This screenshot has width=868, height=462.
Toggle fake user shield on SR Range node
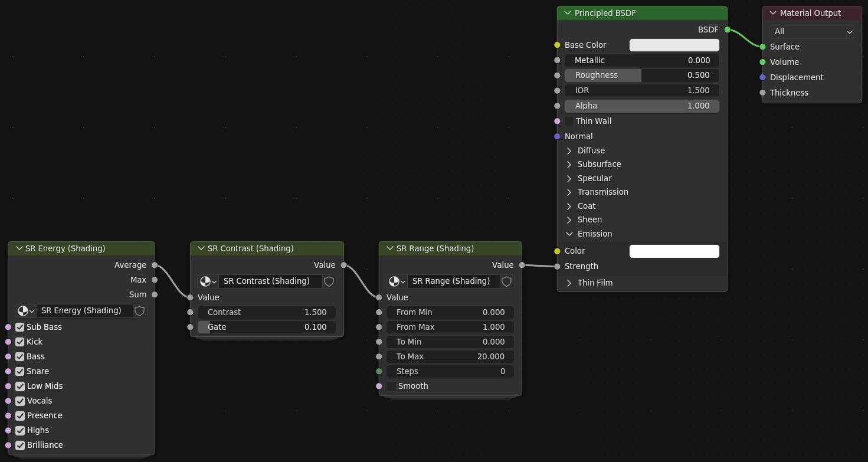tap(506, 281)
